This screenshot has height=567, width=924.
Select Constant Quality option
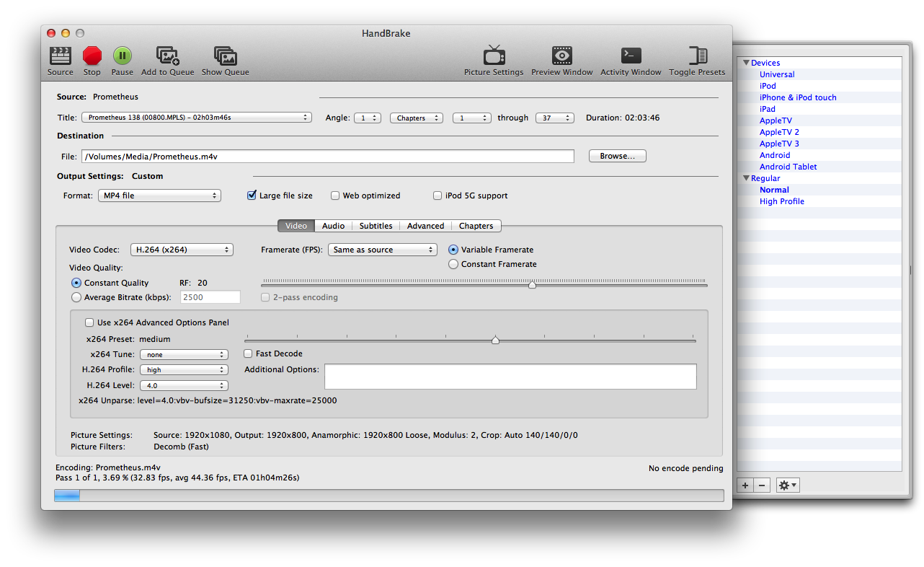pos(76,283)
